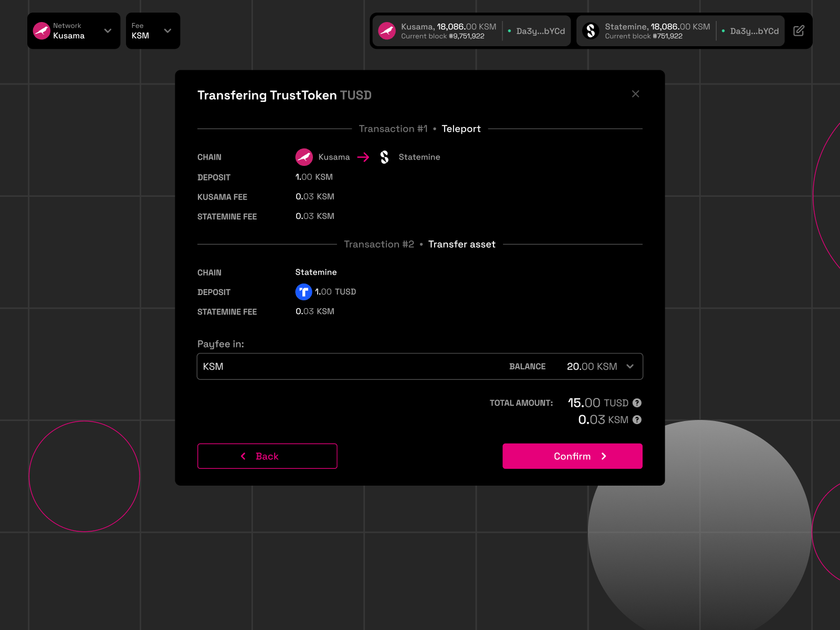The width and height of the screenshot is (840, 630).
Task: Click the TrustToken TUSD logo in deposit row
Action: pos(303,292)
